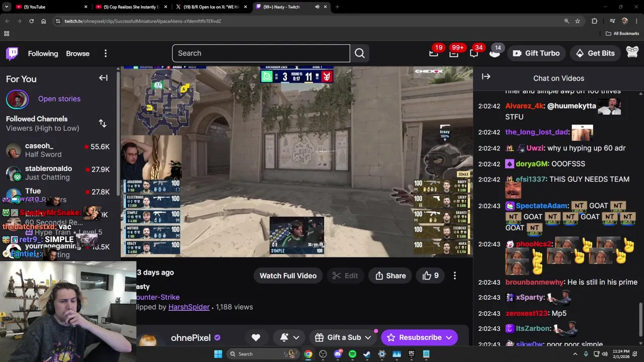The height and width of the screenshot is (362, 644).
Task: Open whispers icon with 34 badge
Action: coord(474,53)
